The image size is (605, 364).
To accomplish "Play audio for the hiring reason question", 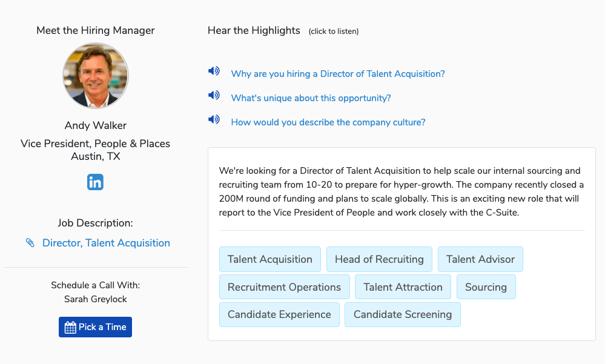I will coord(214,71).
